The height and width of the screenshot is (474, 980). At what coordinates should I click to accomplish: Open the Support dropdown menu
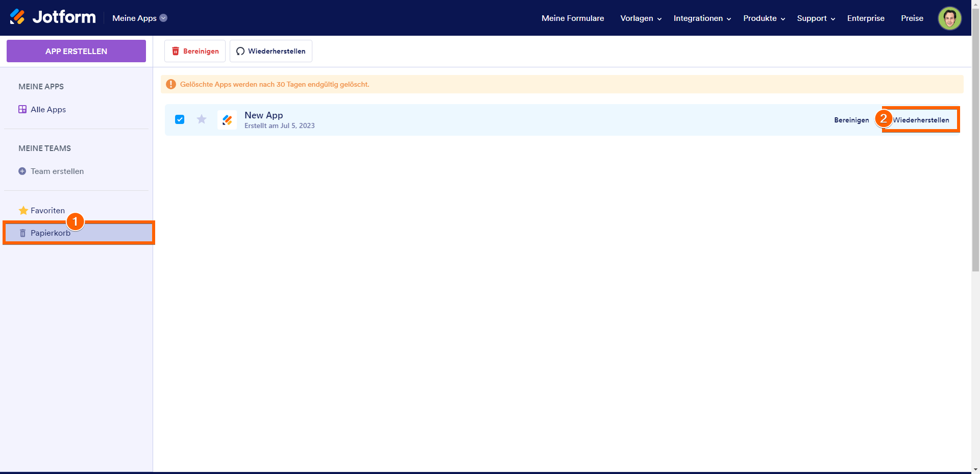click(x=816, y=18)
